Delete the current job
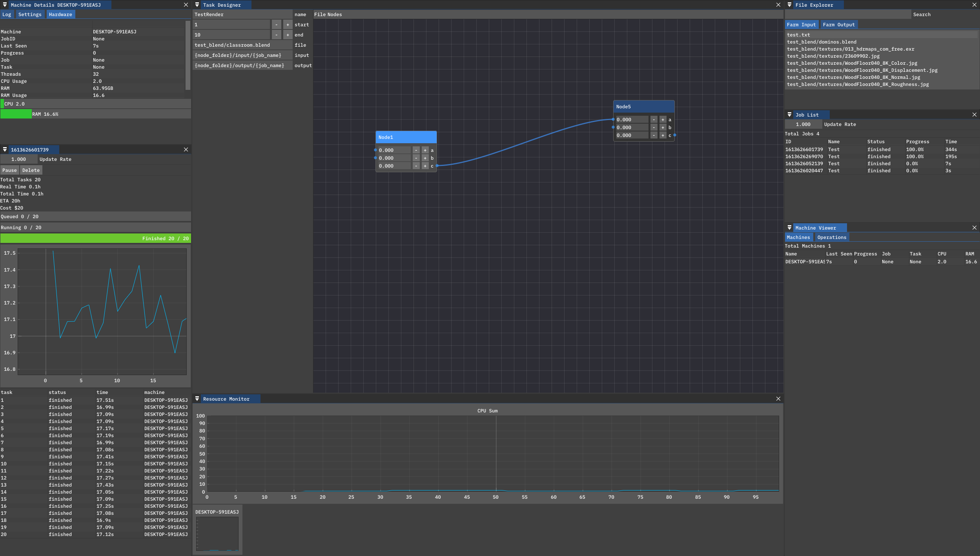 tap(31, 170)
